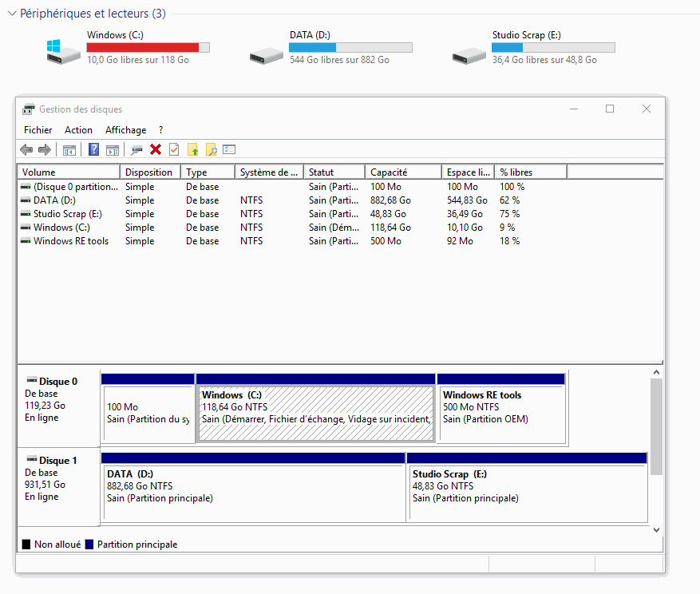Click the Disque 0 disk icon

[x=32, y=381]
